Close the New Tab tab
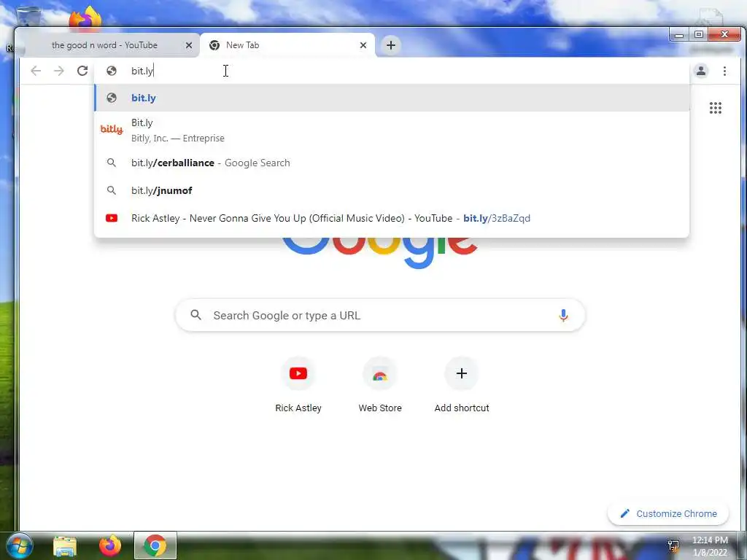Screen dimensions: 747x560 pos(363,45)
